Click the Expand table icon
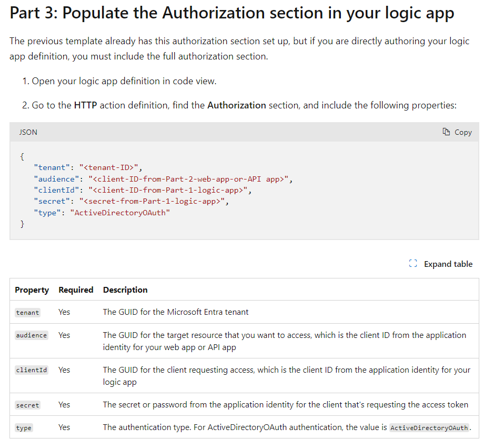The height and width of the screenshot is (439, 504). tap(412, 264)
